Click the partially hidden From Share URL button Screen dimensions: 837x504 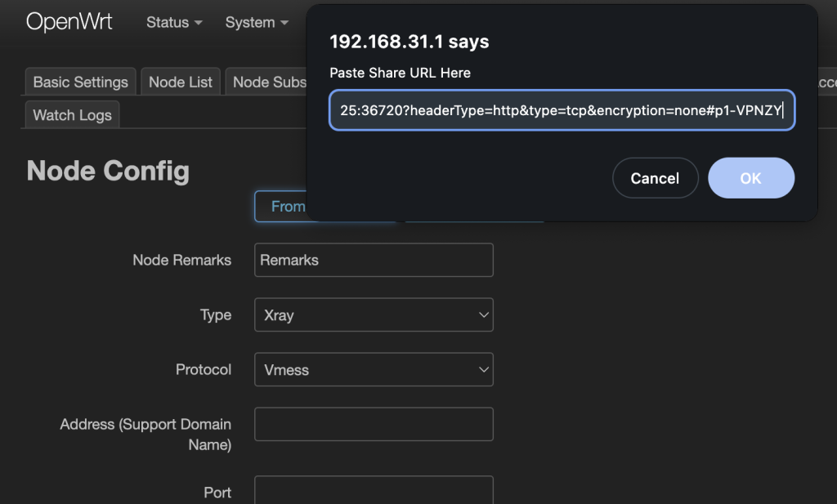pos(280,207)
